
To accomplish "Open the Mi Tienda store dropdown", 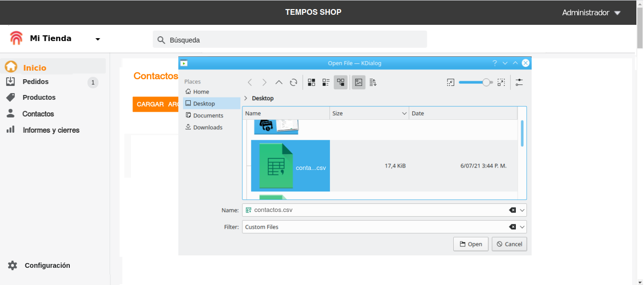I will 98,39.
